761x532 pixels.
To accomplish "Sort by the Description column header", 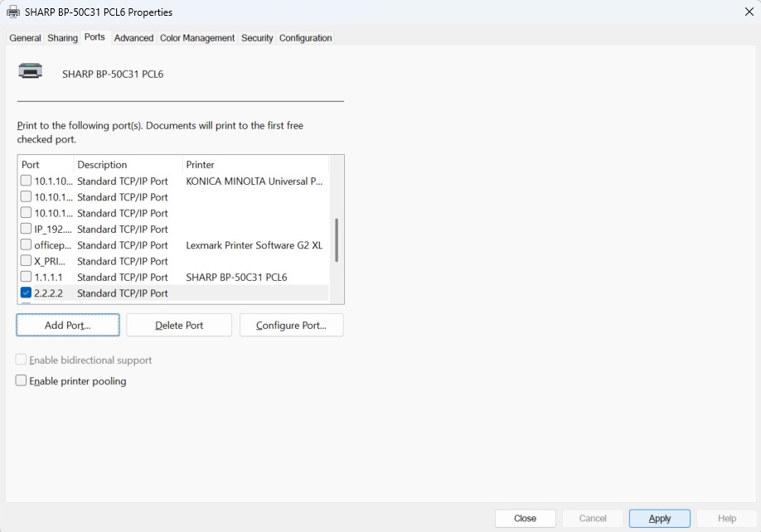I will 128,164.
